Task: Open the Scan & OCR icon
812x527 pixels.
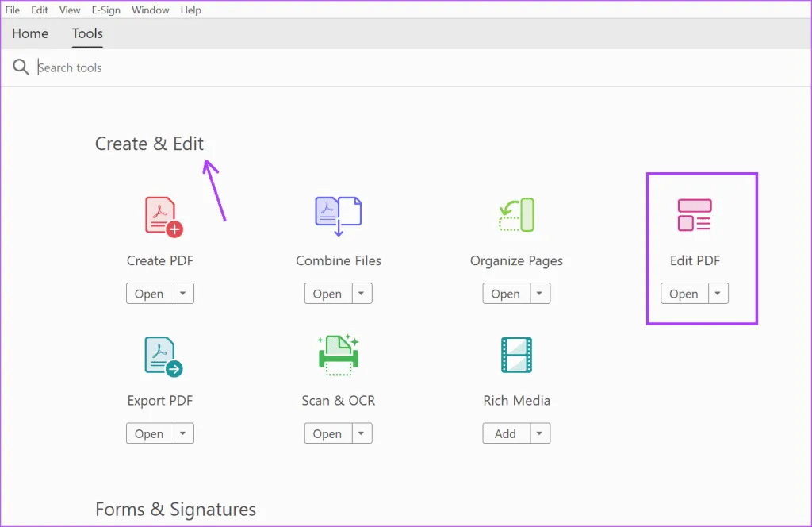Action: (x=339, y=355)
